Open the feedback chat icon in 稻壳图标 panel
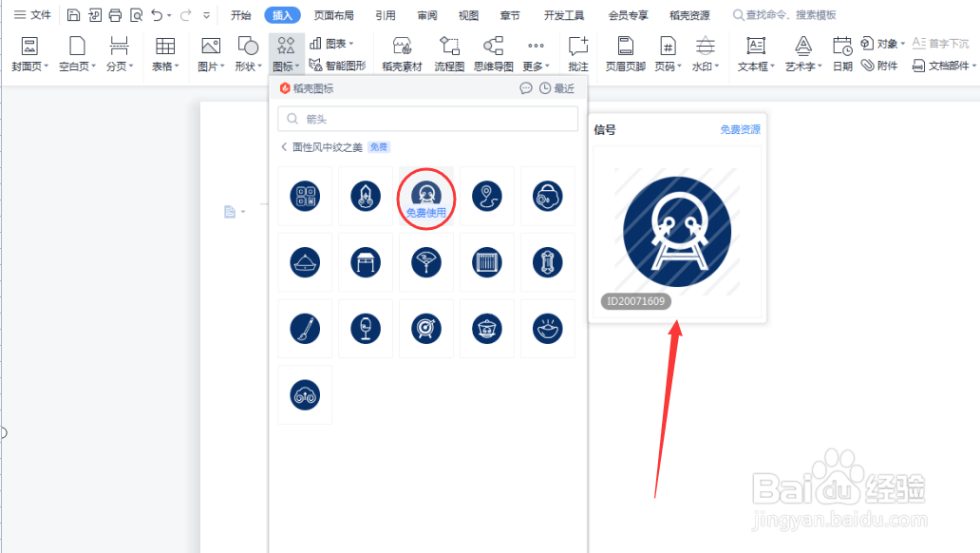 click(x=526, y=88)
